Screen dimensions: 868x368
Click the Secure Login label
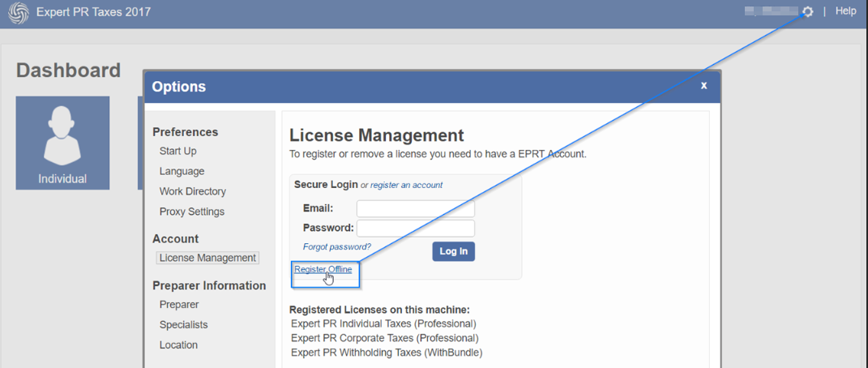(x=326, y=185)
